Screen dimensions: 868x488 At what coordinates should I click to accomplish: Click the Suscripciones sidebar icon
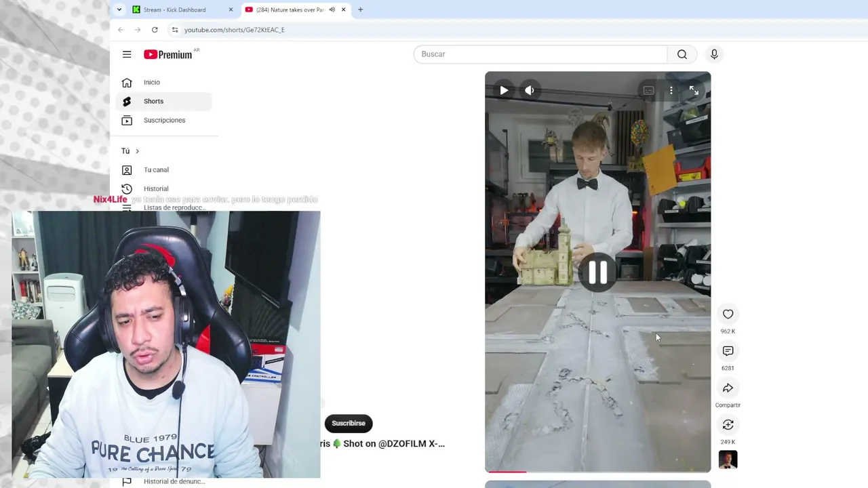click(127, 121)
